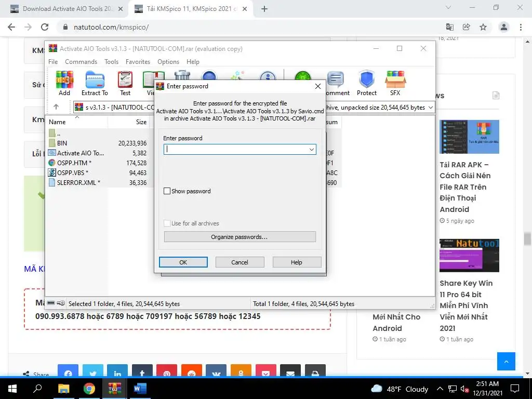Close the Enter password dialog

318,86
